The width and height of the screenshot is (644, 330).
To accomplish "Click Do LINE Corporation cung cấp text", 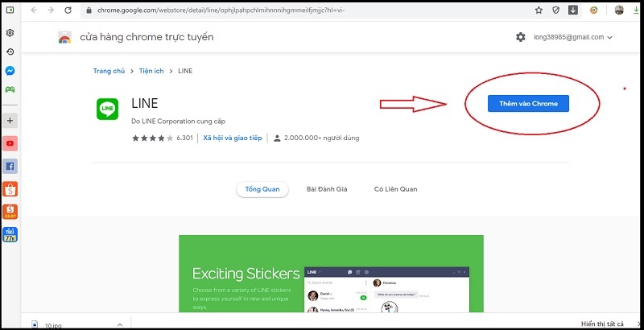I will pos(178,122).
